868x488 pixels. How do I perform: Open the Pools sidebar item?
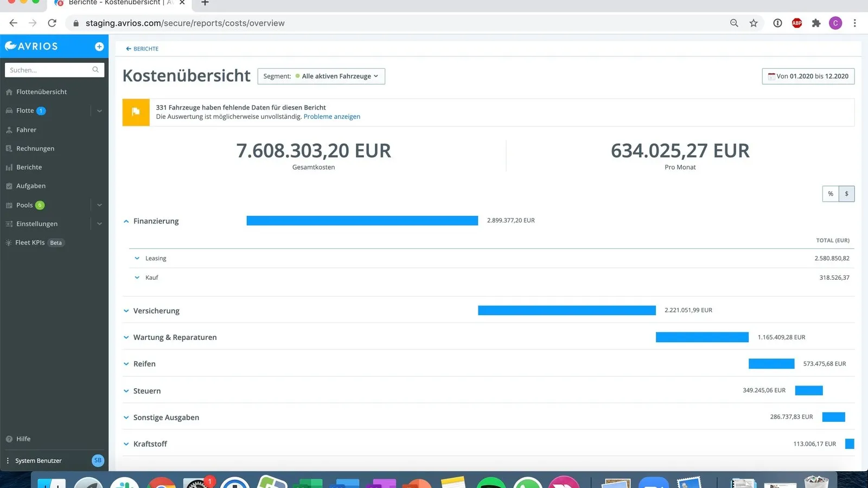[x=25, y=205]
